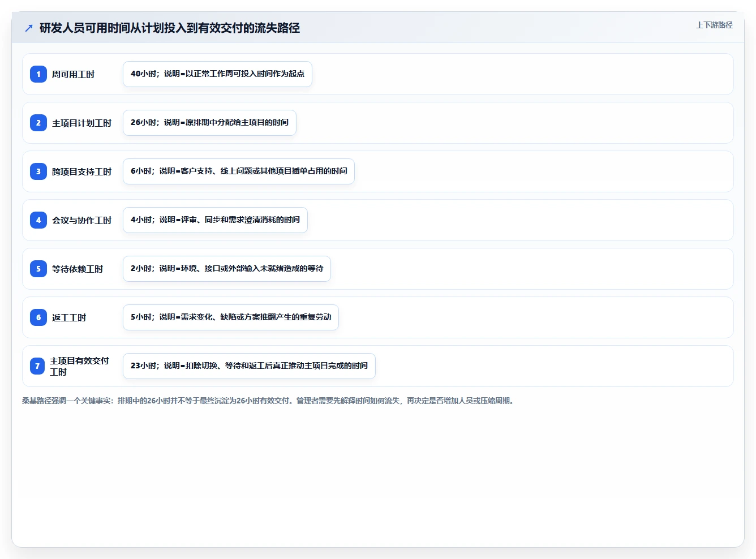This screenshot has width=756, height=559.
Task: Open the 23小时 description chip
Action: pos(249,366)
